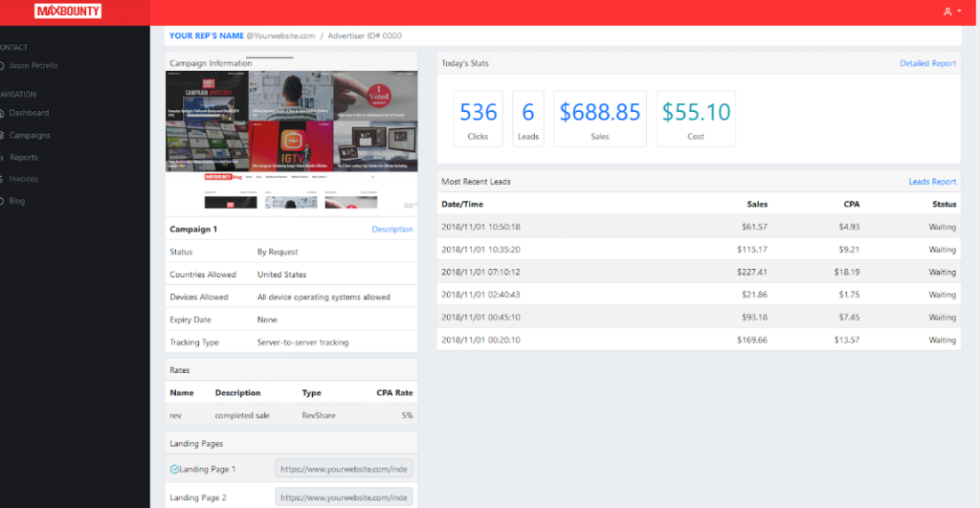This screenshot has width=980, height=508.
Task: Open the user account menu icon
Action: [952, 11]
